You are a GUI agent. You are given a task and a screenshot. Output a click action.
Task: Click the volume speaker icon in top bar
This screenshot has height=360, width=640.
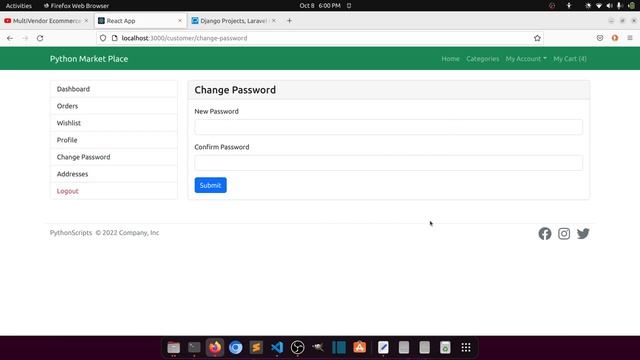(x=609, y=6)
